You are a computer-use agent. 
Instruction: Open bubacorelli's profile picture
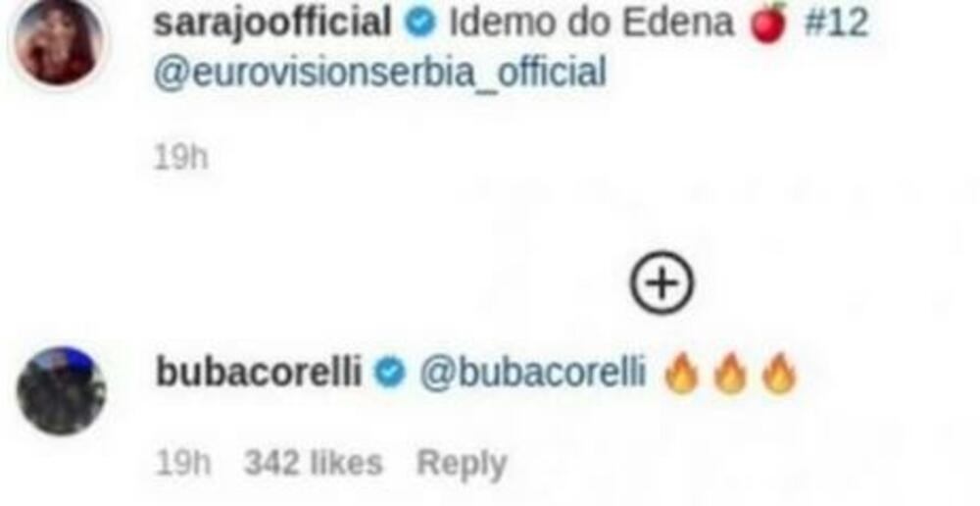(x=61, y=391)
